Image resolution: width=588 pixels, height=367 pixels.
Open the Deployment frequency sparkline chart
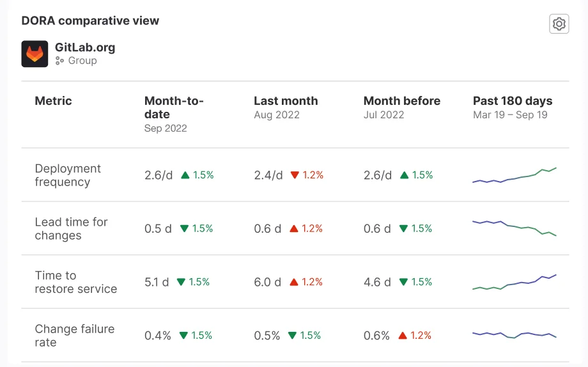pyautogui.click(x=514, y=176)
